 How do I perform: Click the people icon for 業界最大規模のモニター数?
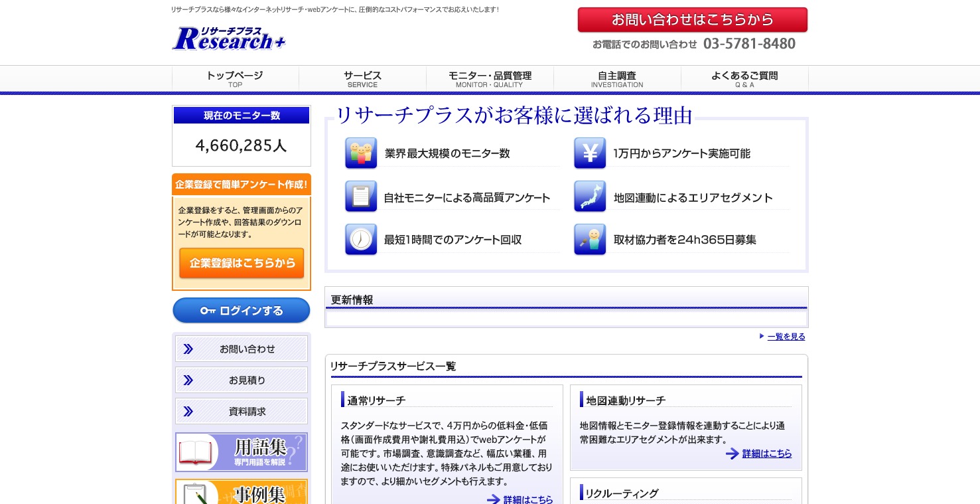point(361,153)
